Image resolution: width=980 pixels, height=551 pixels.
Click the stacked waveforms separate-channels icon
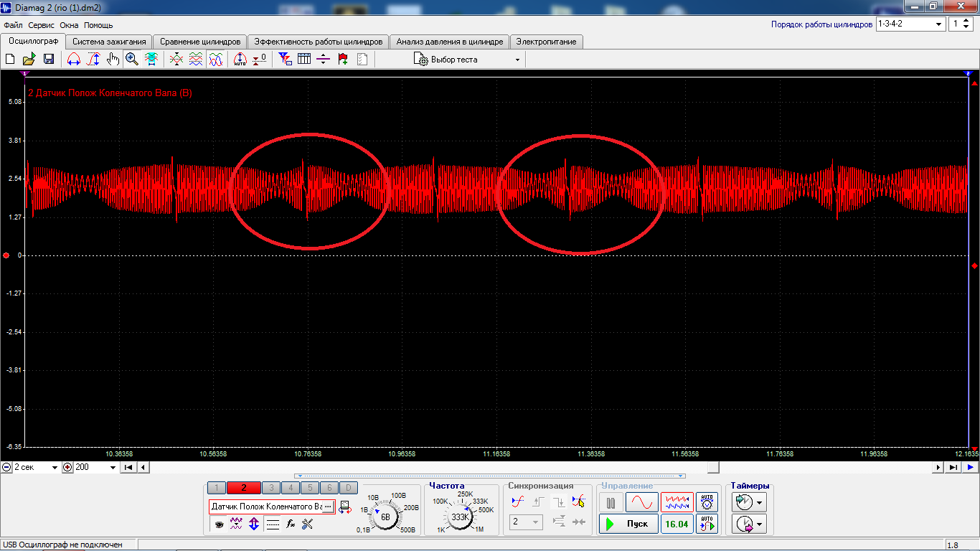[196, 60]
